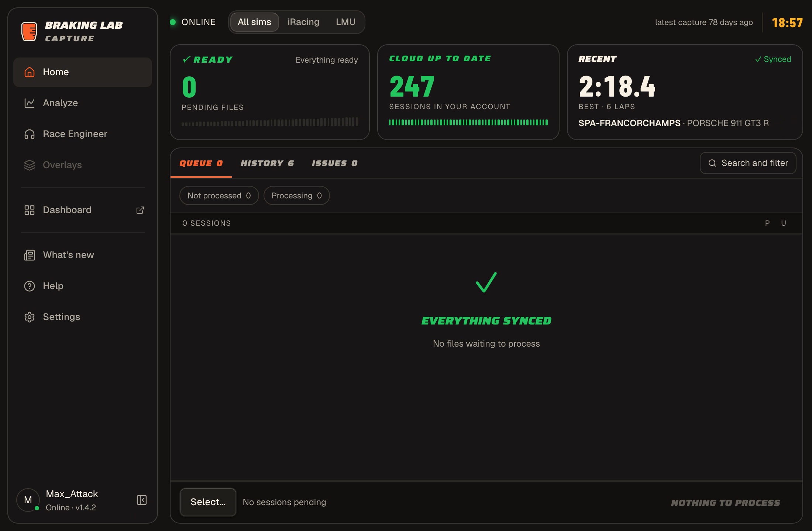Viewport: 812px width, 531px height.
Task: Click the Nothing to Process button
Action: (726, 503)
